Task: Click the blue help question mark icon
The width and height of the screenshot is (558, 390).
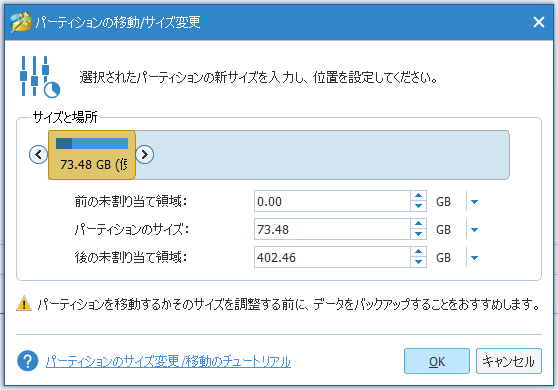Action: tap(27, 361)
